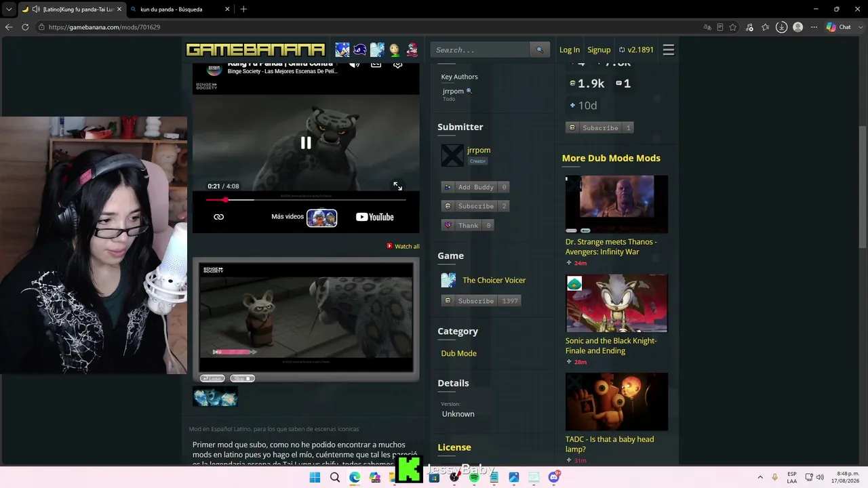Open TADC baby head lamp thumbnail
Viewport: 868px width, 488px height.
pyautogui.click(x=616, y=402)
